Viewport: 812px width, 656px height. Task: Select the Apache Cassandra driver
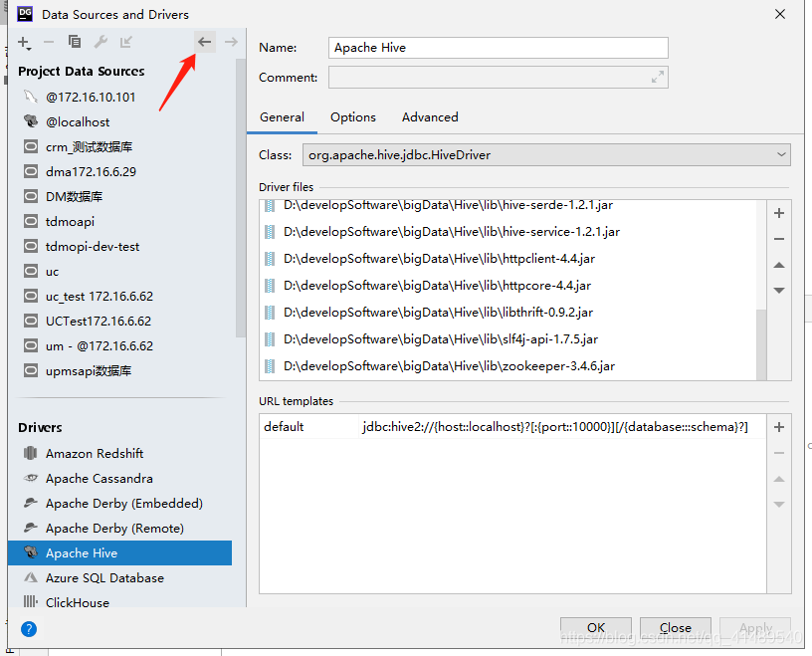pos(119,478)
